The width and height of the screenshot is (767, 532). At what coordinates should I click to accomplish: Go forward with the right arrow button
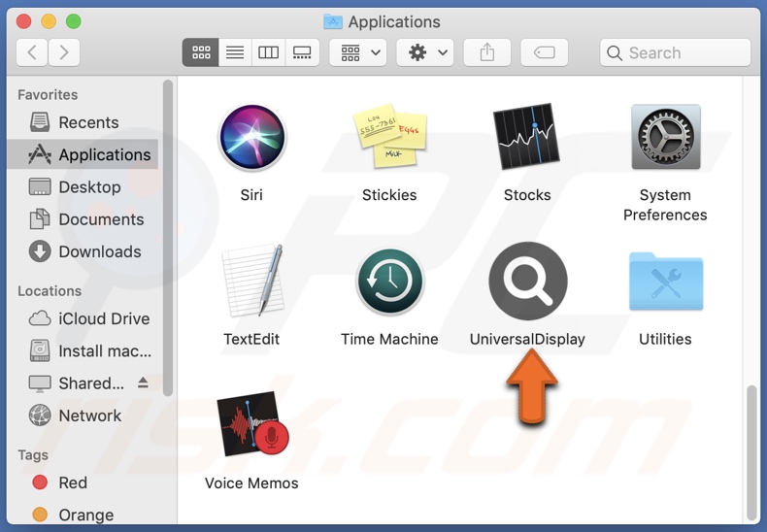(64, 52)
